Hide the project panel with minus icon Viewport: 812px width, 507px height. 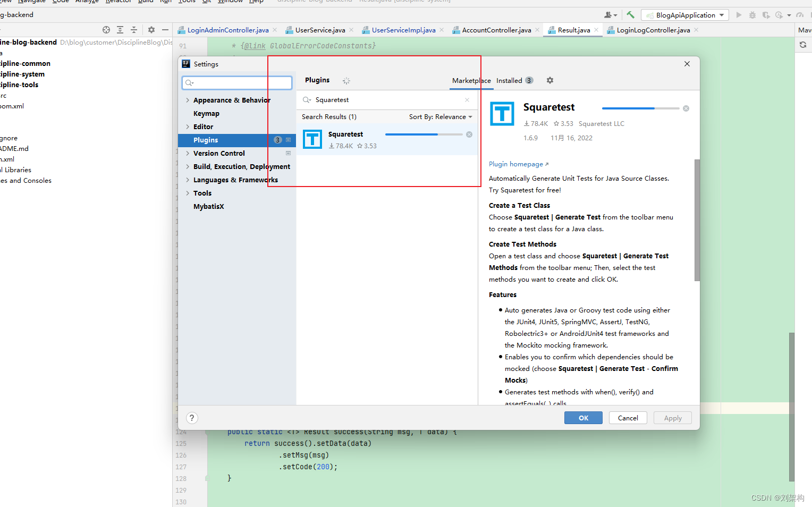point(165,30)
